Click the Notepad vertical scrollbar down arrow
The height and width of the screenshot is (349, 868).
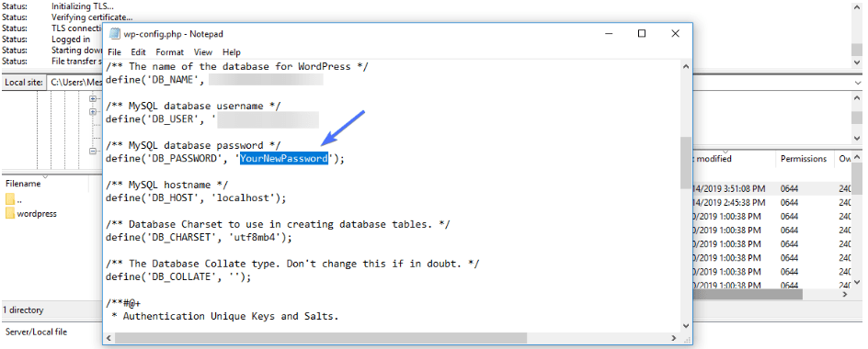tap(686, 326)
